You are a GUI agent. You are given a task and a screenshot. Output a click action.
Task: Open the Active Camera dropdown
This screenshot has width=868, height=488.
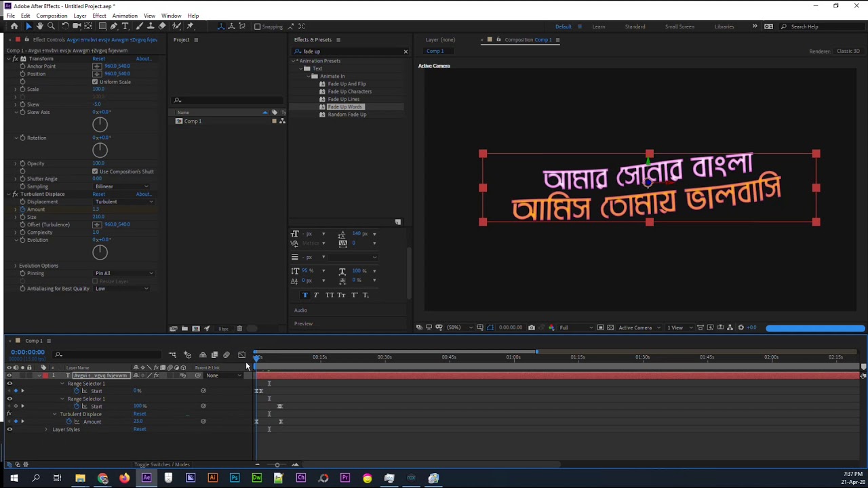tap(639, 327)
